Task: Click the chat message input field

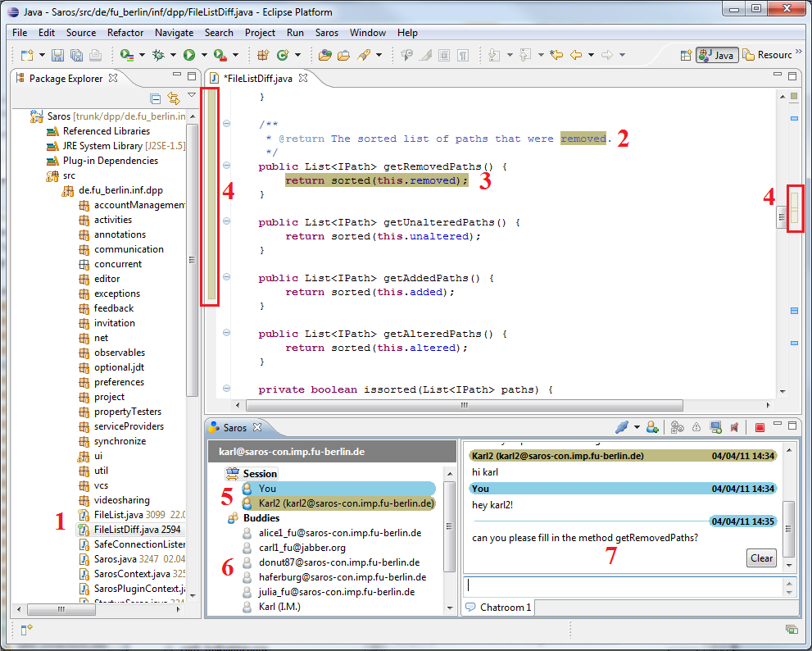Action: (x=623, y=587)
